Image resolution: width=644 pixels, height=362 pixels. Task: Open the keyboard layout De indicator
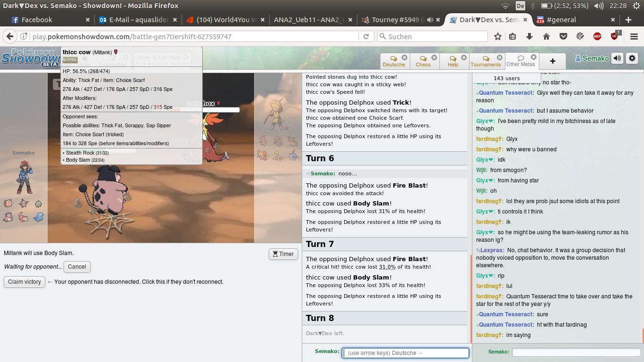[520, 6]
